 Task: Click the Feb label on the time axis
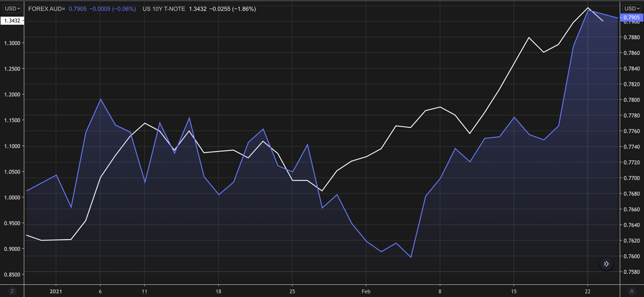[366, 291]
